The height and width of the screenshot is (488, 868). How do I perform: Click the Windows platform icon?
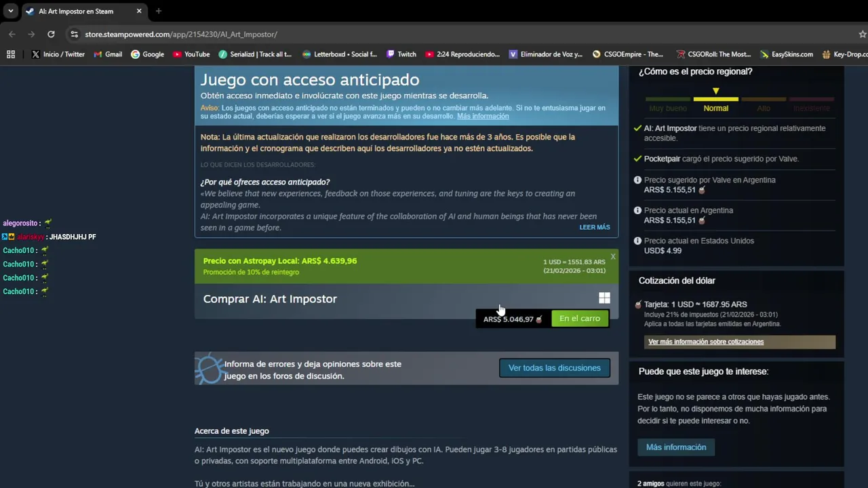click(604, 298)
